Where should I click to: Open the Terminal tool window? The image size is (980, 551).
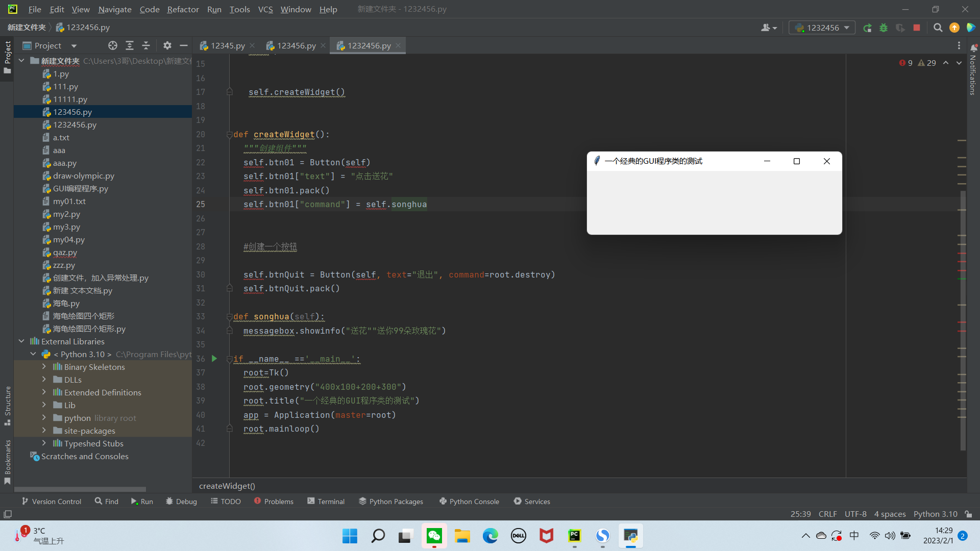326,502
